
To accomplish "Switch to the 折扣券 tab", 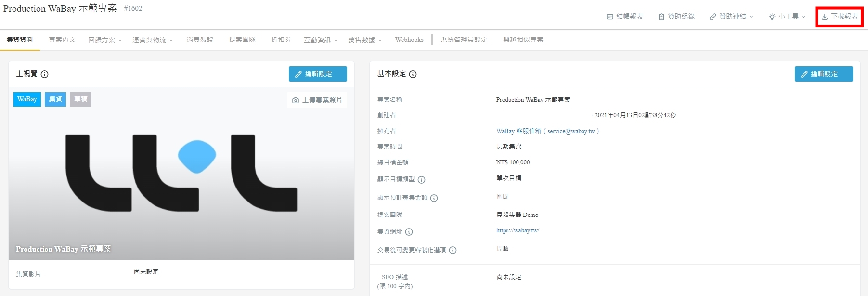I will click(281, 40).
